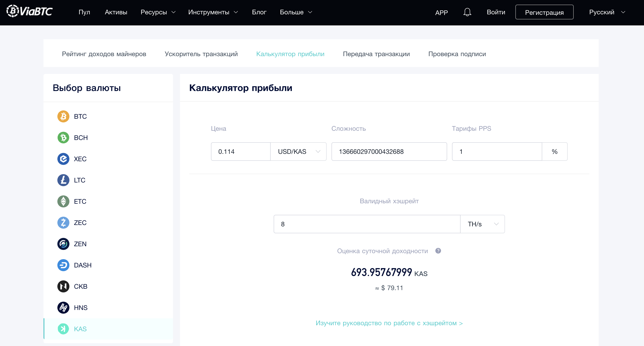644x346 pixels.
Task: Click the valid hashrate input field
Action: coord(366,224)
